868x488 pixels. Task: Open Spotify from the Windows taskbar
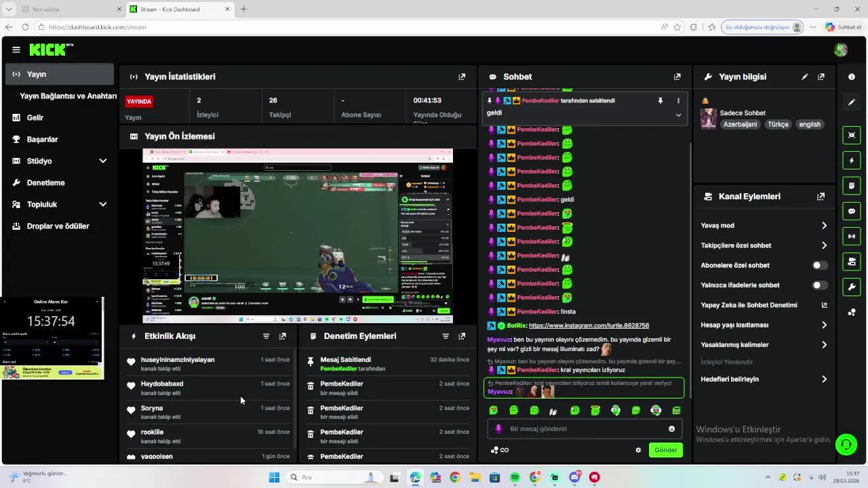515,478
